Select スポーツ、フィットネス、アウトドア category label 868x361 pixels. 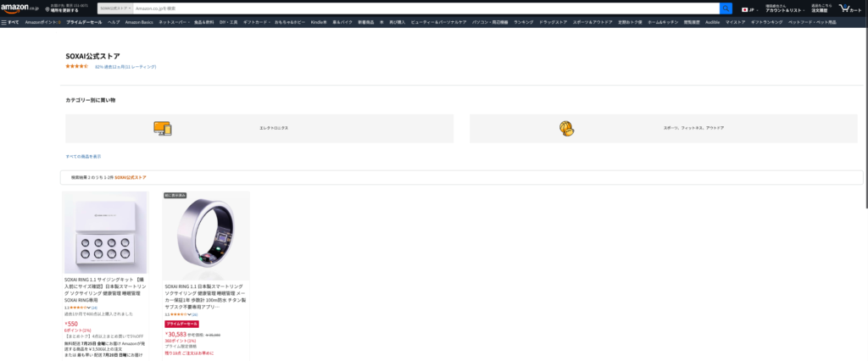tap(693, 128)
